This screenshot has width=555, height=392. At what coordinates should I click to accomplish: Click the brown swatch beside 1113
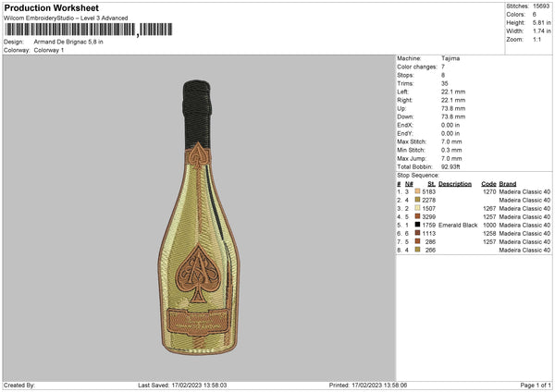417,233
